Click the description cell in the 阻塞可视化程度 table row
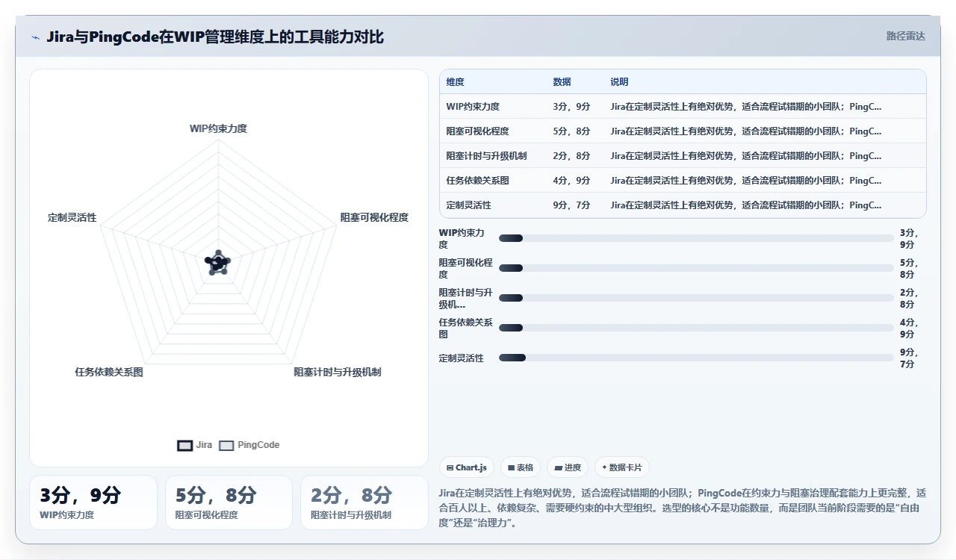 765,131
